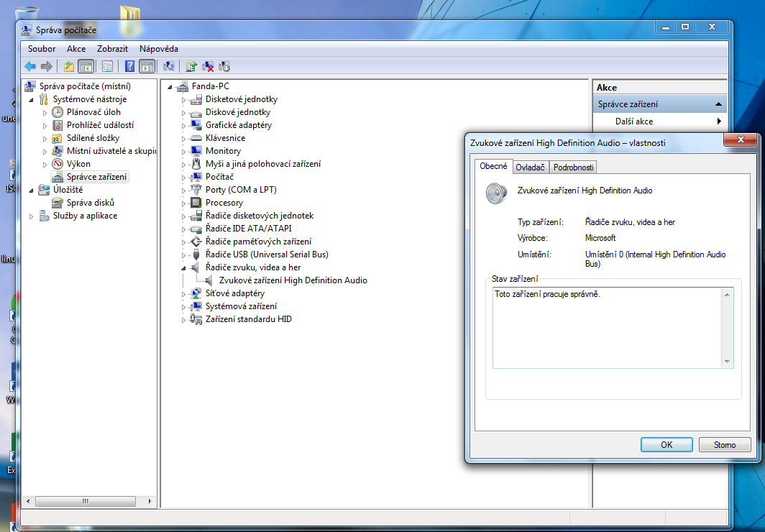Click the device status text box scrollbar
Image resolution: width=765 pixels, height=532 pixels.
[727, 328]
